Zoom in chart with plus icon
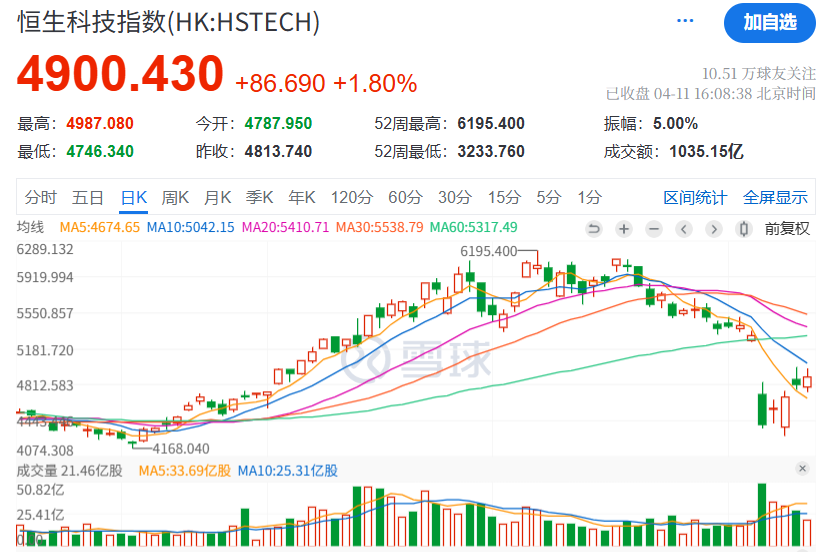This screenshot has width=817, height=552. [x=624, y=229]
